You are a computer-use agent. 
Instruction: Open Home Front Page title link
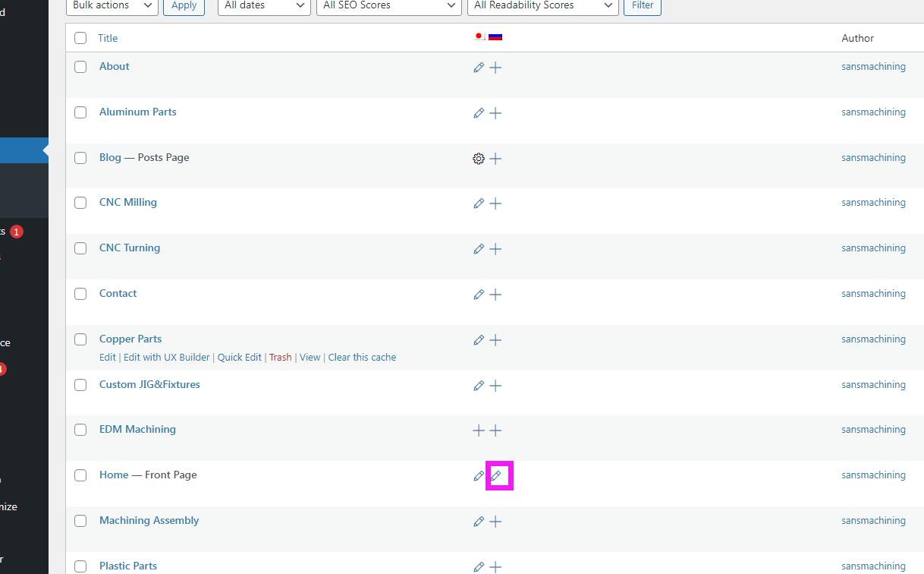click(114, 475)
